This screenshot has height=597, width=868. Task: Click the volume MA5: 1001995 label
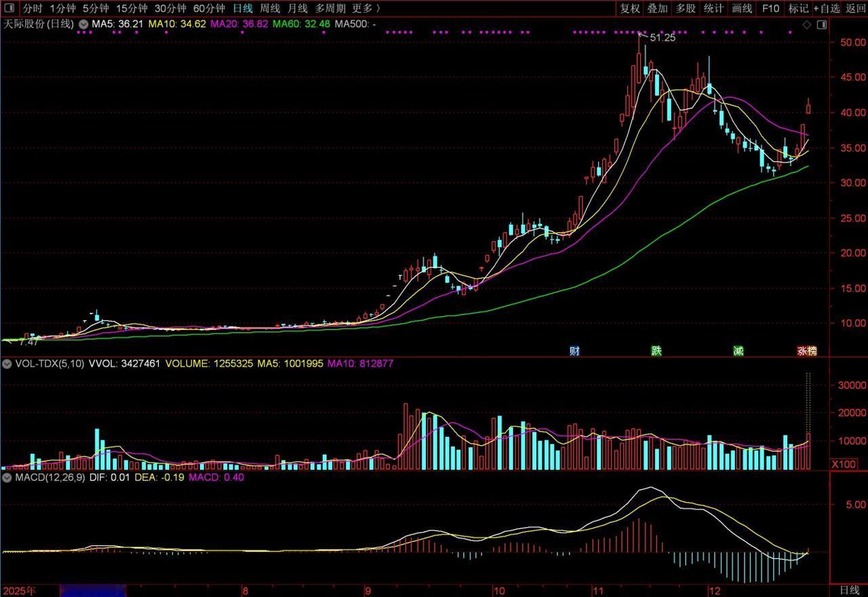point(291,364)
